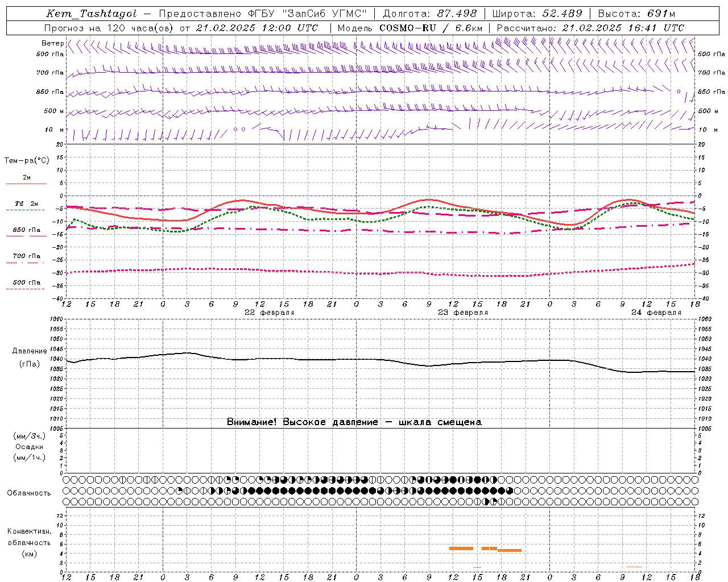Click the (мм/1ч.) precipitation unit label
The image size is (728, 582).
pyautogui.click(x=30, y=458)
